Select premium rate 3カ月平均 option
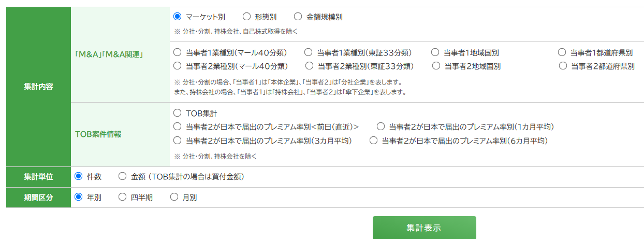The height and width of the screenshot is (239, 644). pos(177,140)
